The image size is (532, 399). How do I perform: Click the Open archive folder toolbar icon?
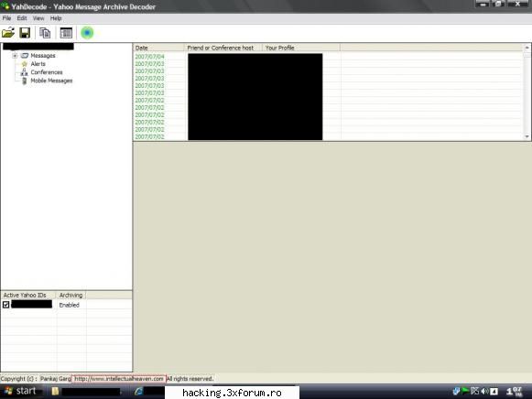[8, 33]
